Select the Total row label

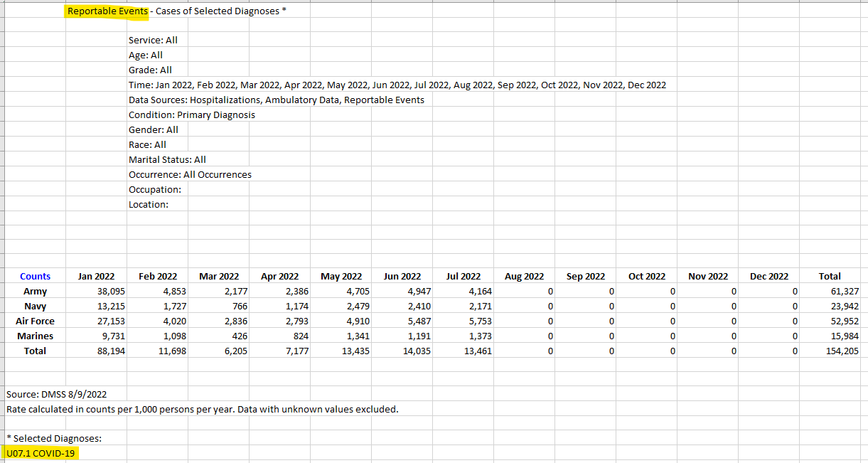(35, 351)
